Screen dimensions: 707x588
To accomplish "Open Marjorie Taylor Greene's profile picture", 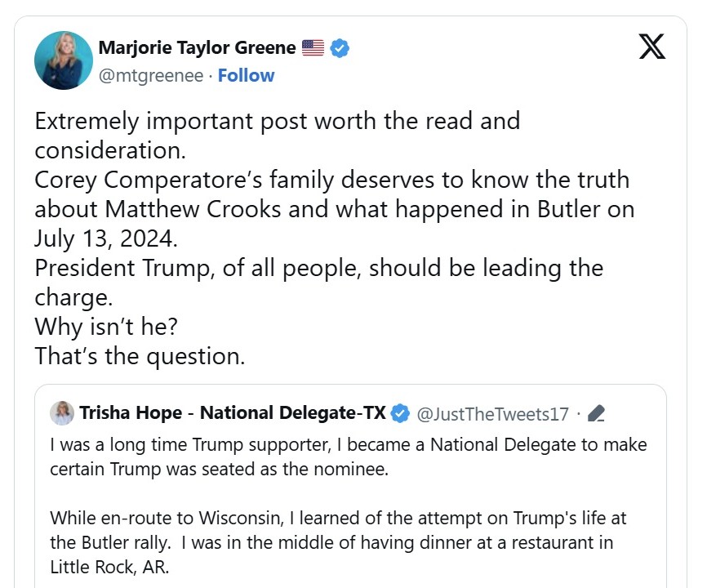I will 64,60.
